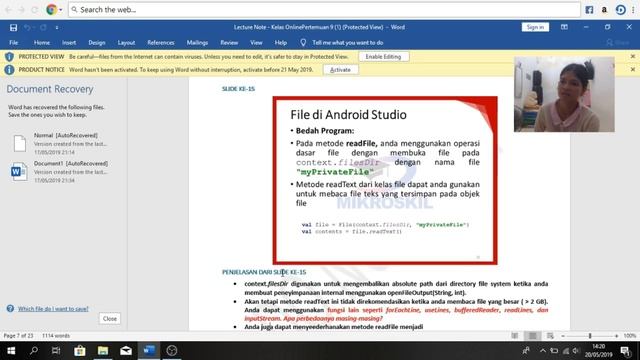Click the Activate button in product notice
Viewport: 640px width, 360px height.
340,70
